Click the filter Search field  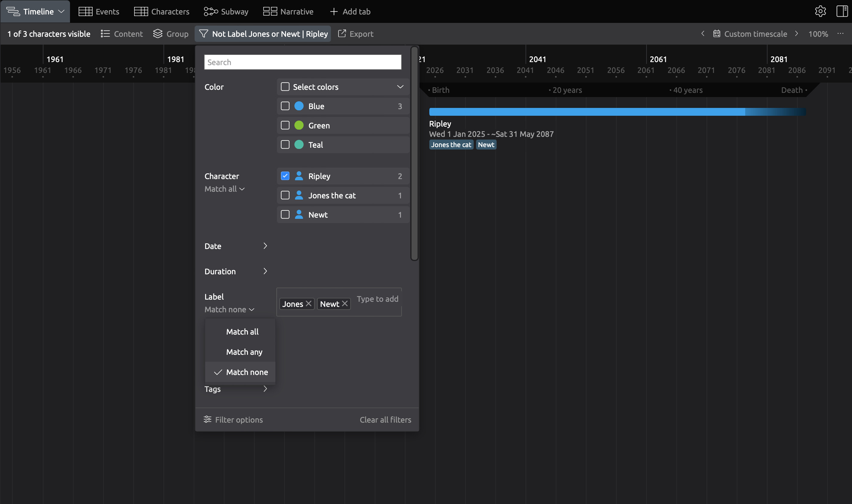click(x=303, y=62)
